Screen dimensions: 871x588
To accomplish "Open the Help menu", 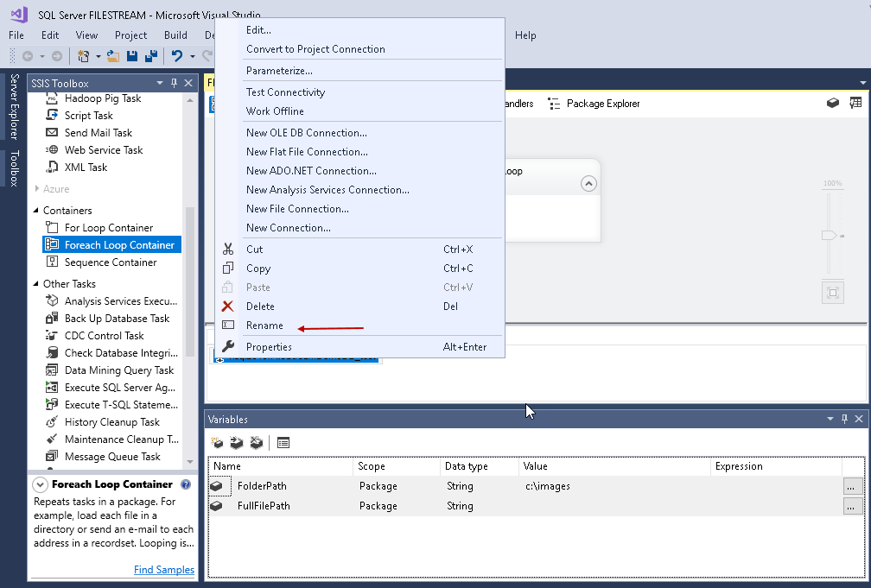I will (525, 35).
